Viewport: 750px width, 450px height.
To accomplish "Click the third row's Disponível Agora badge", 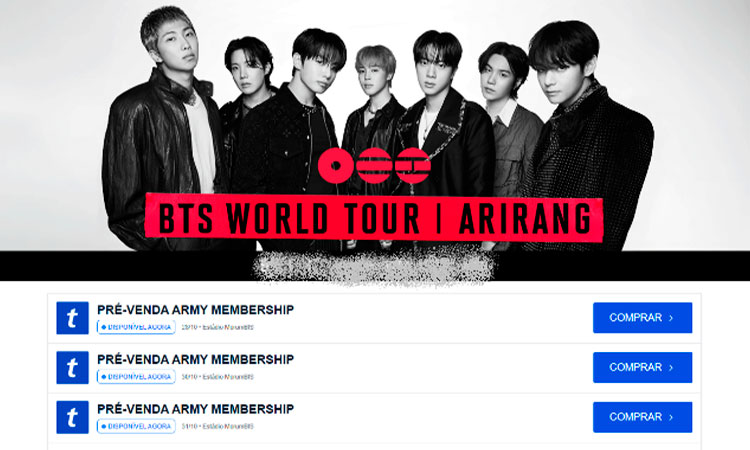I will click(x=136, y=427).
